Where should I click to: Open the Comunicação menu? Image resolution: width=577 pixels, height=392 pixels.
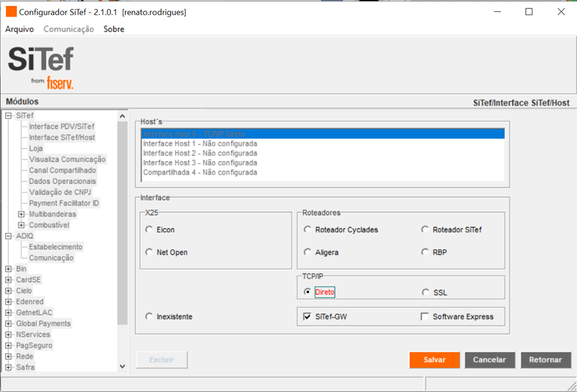point(69,29)
